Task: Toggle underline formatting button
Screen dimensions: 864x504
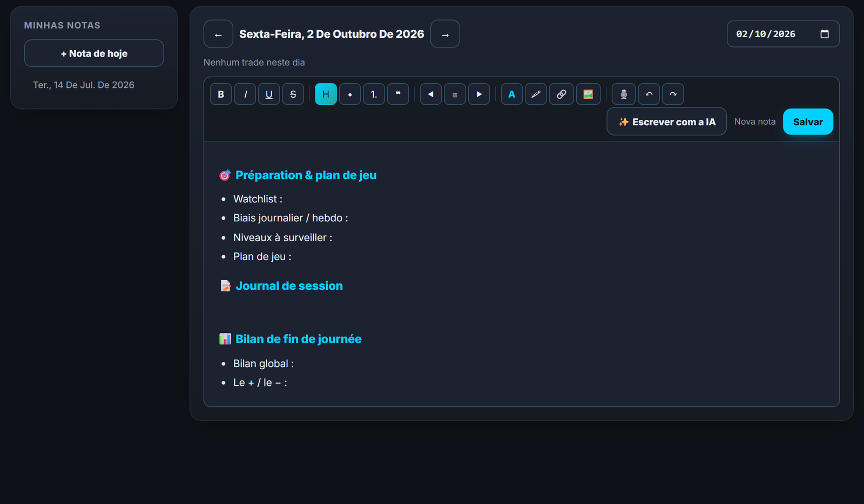Action: coord(269,94)
